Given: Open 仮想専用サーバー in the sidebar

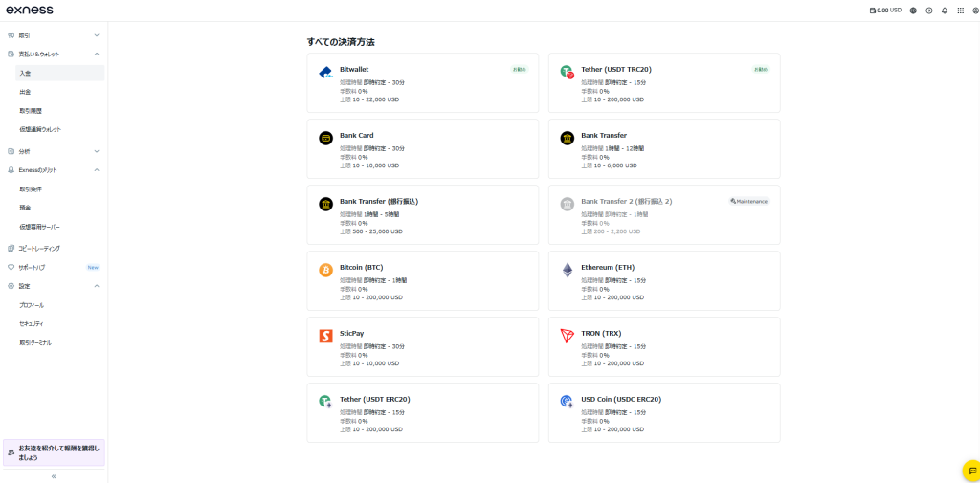Looking at the screenshot, I should pos(60,227).
